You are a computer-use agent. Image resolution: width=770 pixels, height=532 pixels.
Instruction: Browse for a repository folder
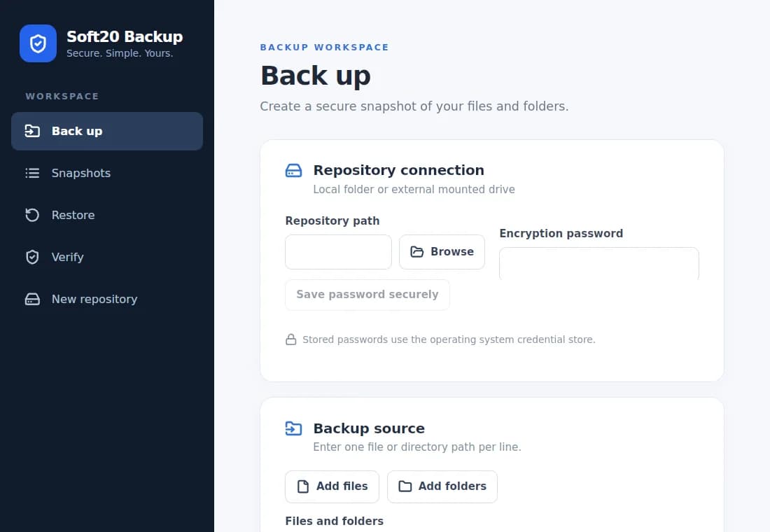click(442, 252)
